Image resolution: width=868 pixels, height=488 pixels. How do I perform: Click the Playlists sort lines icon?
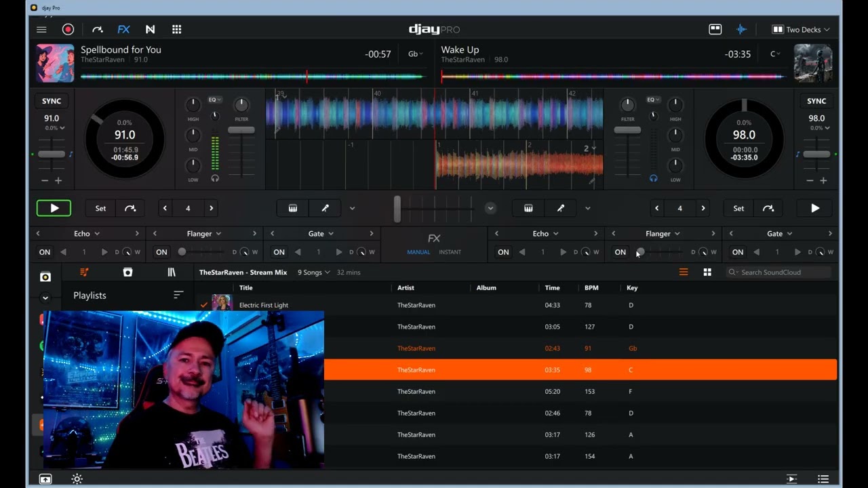click(178, 295)
